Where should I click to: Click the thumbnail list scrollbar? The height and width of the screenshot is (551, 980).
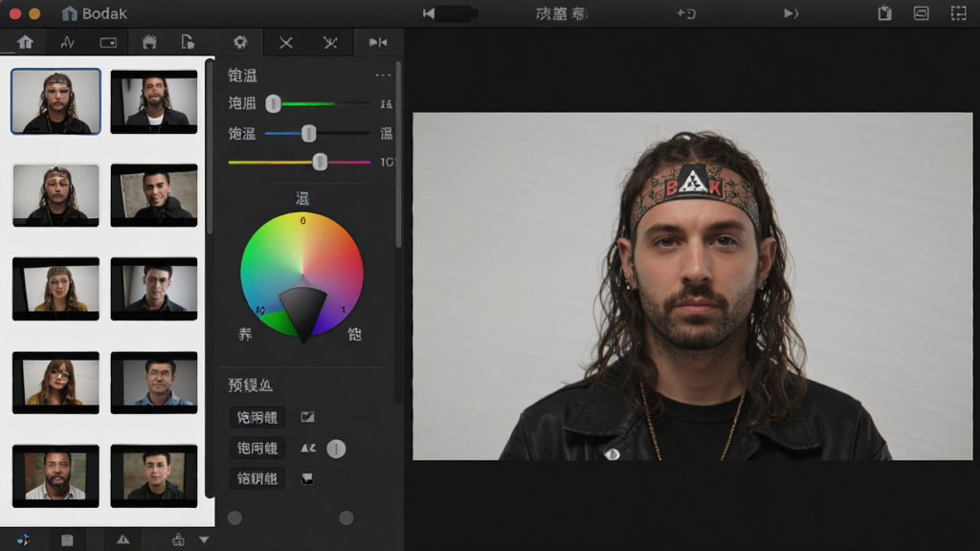(x=210, y=146)
